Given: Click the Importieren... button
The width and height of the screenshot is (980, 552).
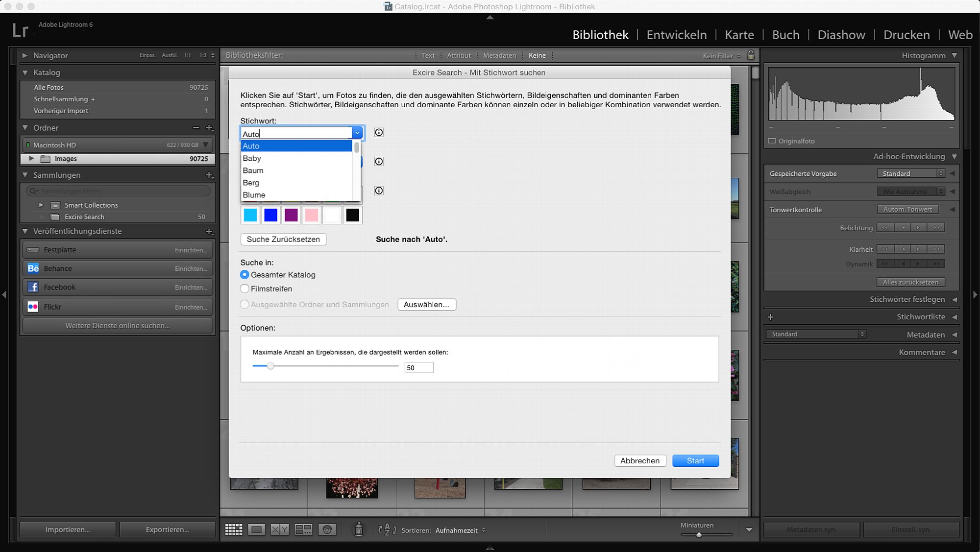Looking at the screenshot, I should tap(68, 529).
